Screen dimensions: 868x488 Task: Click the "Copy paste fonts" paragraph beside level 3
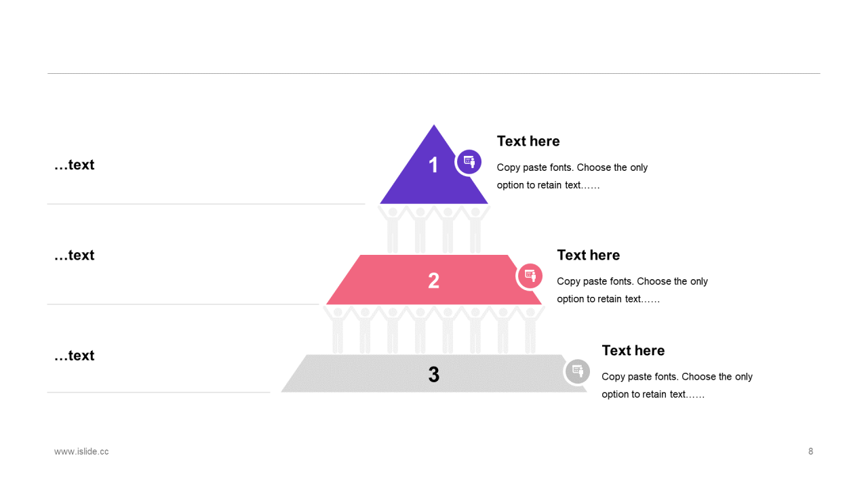pos(677,386)
